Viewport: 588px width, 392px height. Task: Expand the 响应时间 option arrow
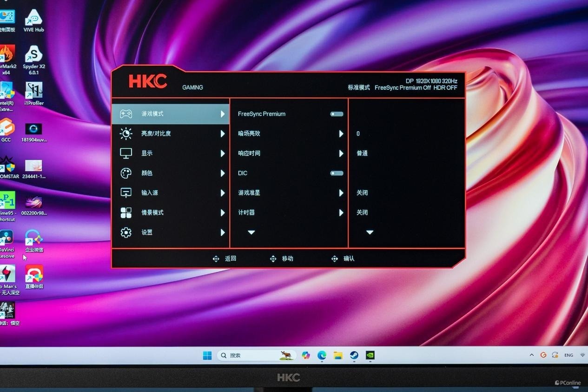[x=341, y=153]
